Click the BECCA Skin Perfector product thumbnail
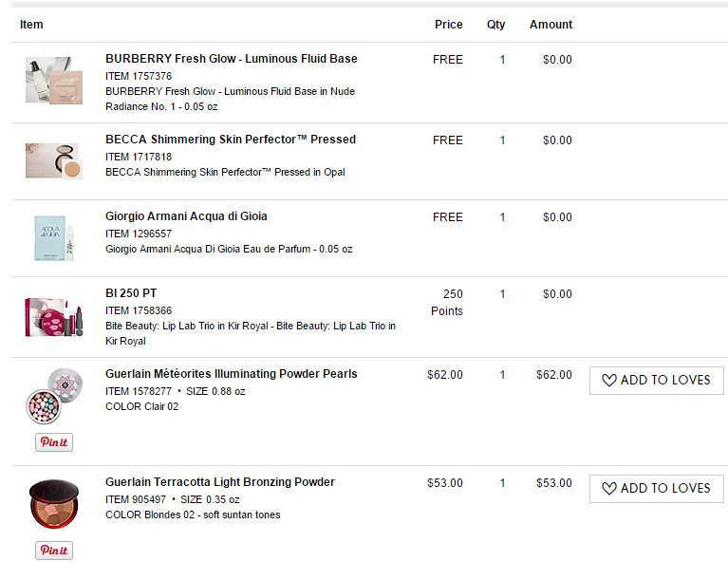This screenshot has width=728, height=580. (54, 161)
